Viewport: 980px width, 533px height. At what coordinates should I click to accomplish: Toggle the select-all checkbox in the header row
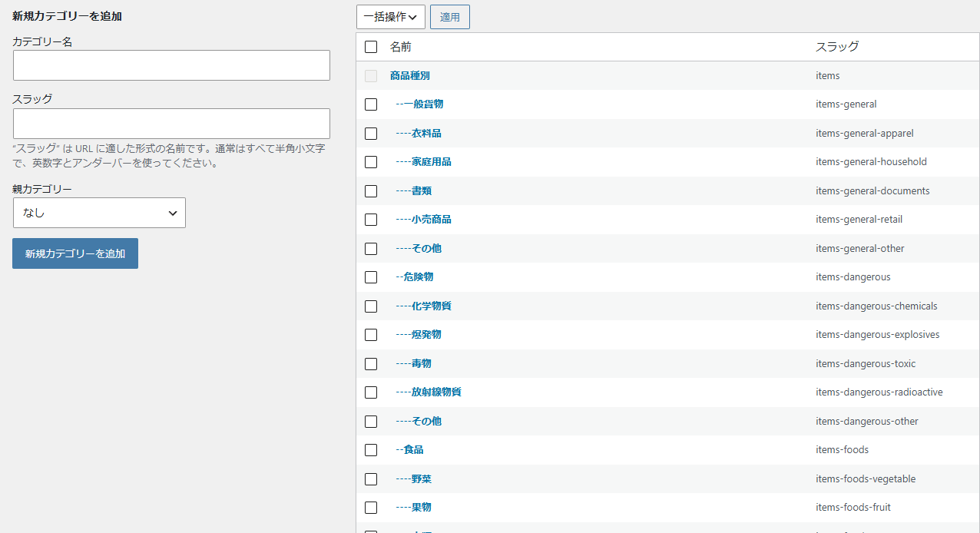point(371,47)
